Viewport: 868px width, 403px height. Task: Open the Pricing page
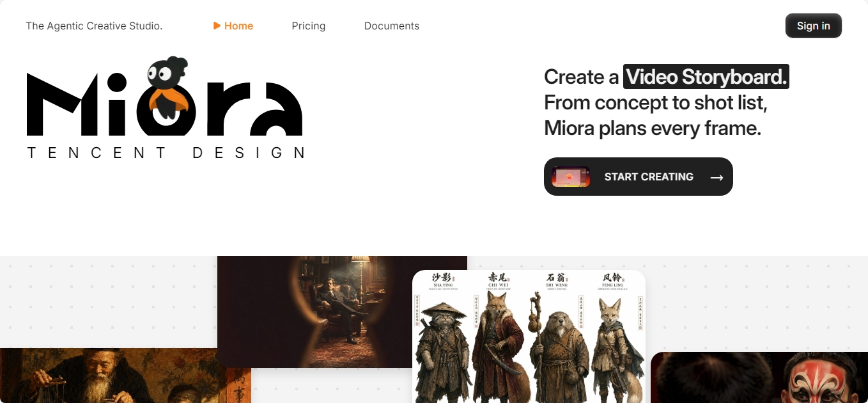coord(309,26)
